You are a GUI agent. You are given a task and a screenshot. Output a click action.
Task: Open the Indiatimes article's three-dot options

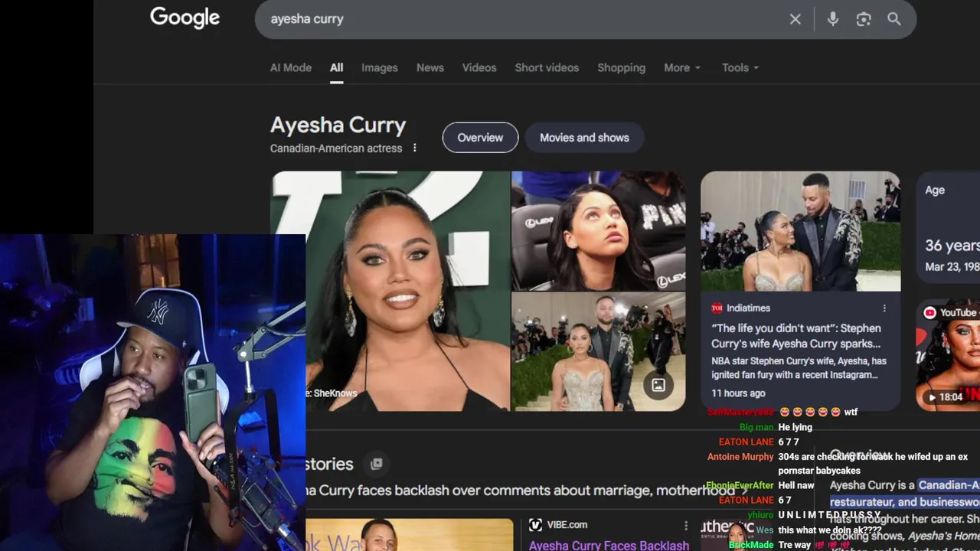point(884,308)
